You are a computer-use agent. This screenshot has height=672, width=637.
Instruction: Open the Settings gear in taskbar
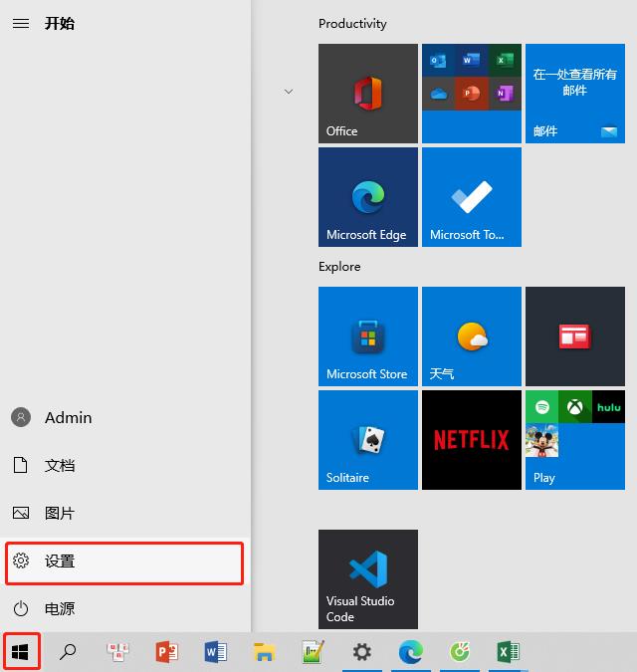click(362, 652)
